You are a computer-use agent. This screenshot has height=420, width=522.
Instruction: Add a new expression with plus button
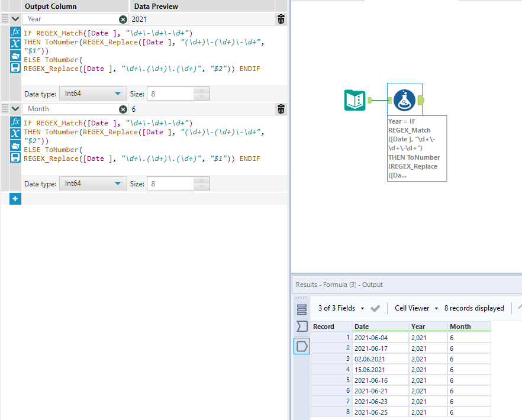tap(15, 199)
